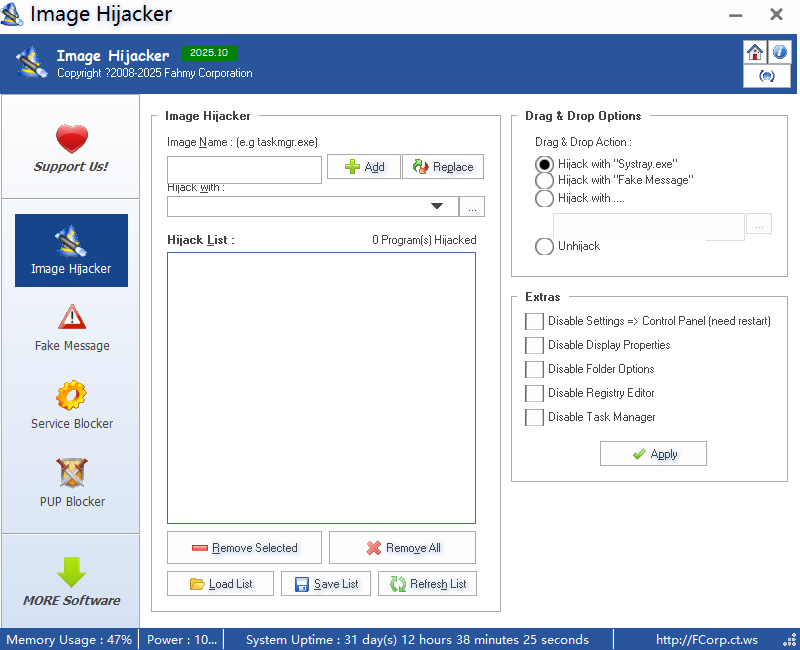Enable Disable Registry Editor
Screen dimensions: 800x650
coord(535,393)
